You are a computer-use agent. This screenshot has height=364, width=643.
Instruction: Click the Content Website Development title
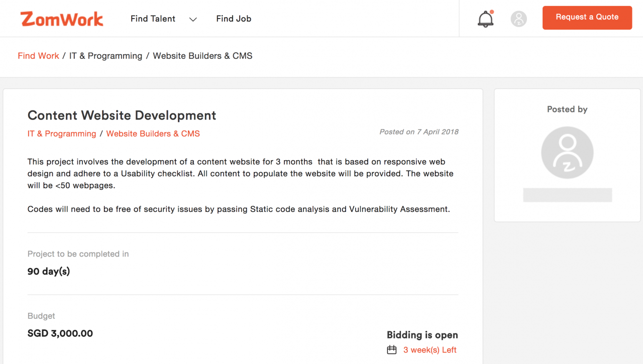click(x=122, y=115)
